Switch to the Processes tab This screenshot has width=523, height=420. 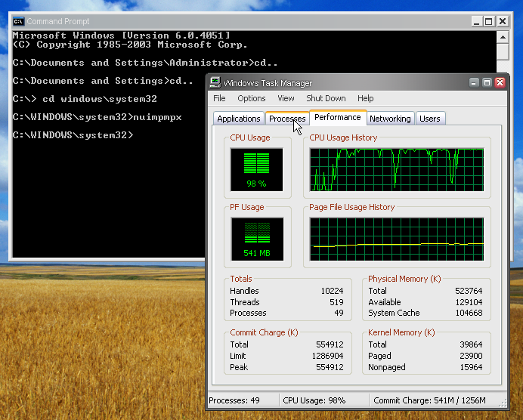pos(287,119)
